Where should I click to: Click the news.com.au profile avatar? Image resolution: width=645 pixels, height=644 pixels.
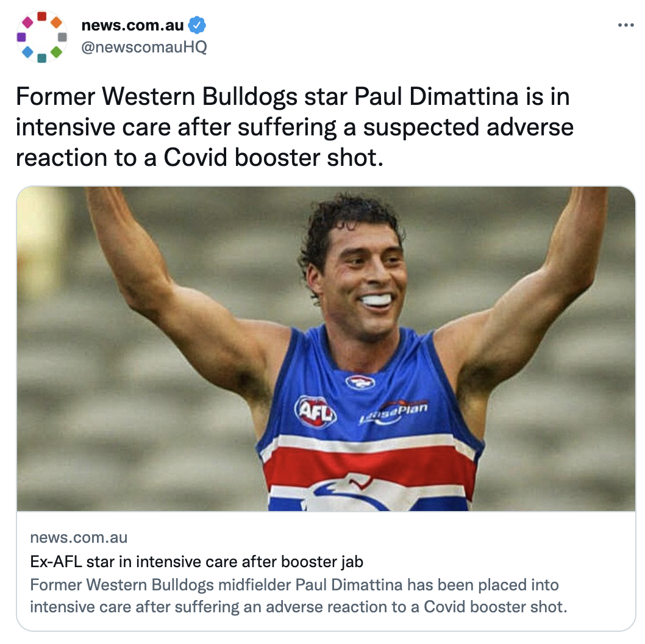point(41,37)
